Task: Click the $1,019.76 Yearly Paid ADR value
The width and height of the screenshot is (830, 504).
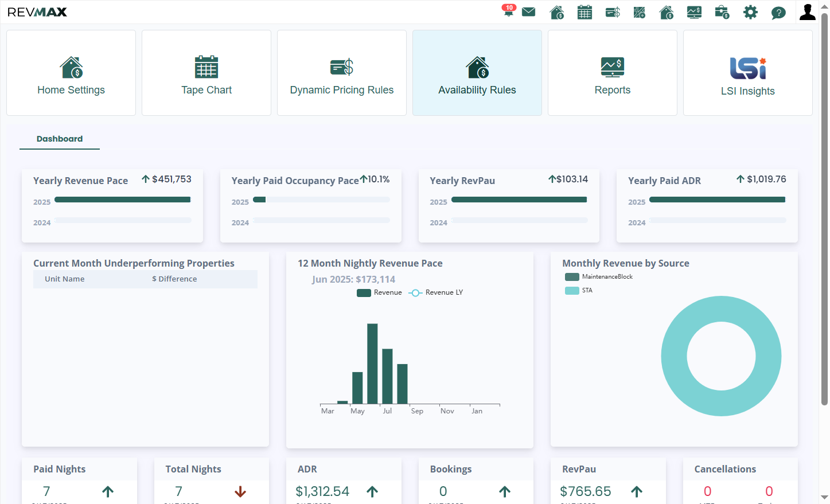Action: (x=766, y=179)
